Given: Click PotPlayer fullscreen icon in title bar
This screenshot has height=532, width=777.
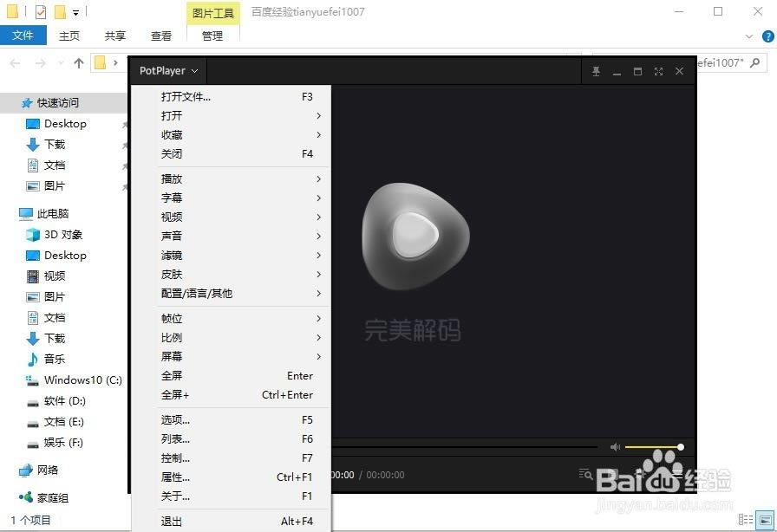Looking at the screenshot, I should [658, 71].
